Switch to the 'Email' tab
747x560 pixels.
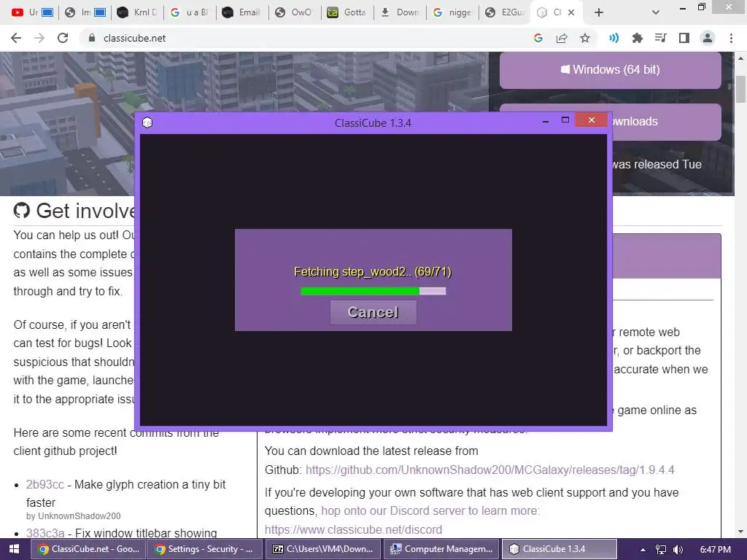(242, 12)
